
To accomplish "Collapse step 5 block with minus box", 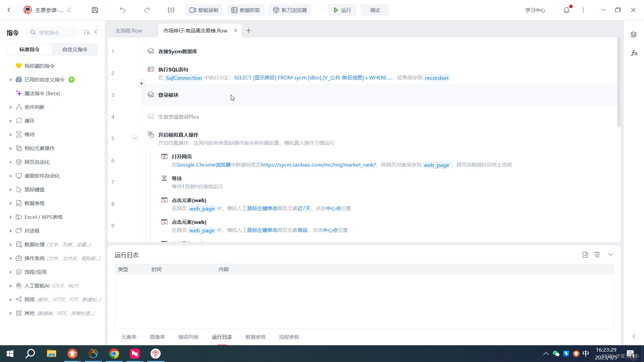I will [x=135, y=138].
